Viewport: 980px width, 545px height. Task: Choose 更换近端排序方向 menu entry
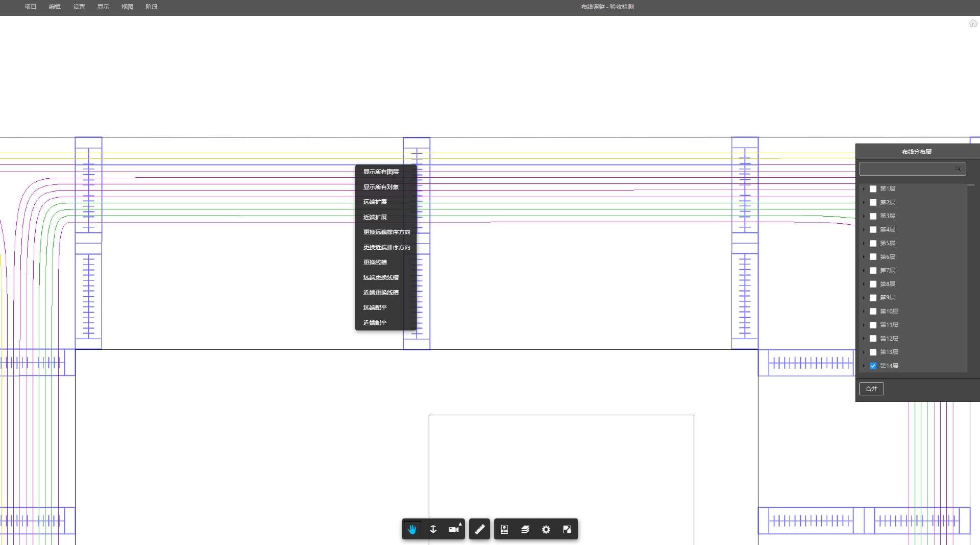point(386,247)
